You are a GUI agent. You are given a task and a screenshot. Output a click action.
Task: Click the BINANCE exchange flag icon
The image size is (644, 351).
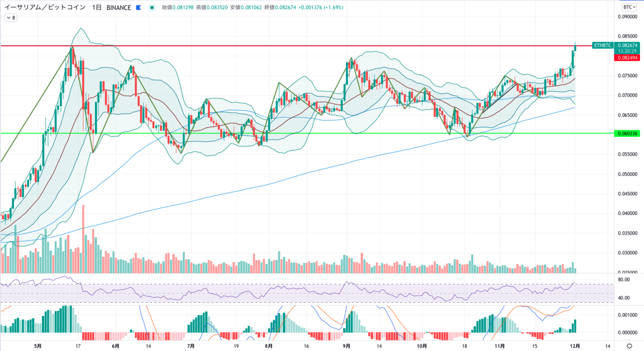click(x=138, y=8)
